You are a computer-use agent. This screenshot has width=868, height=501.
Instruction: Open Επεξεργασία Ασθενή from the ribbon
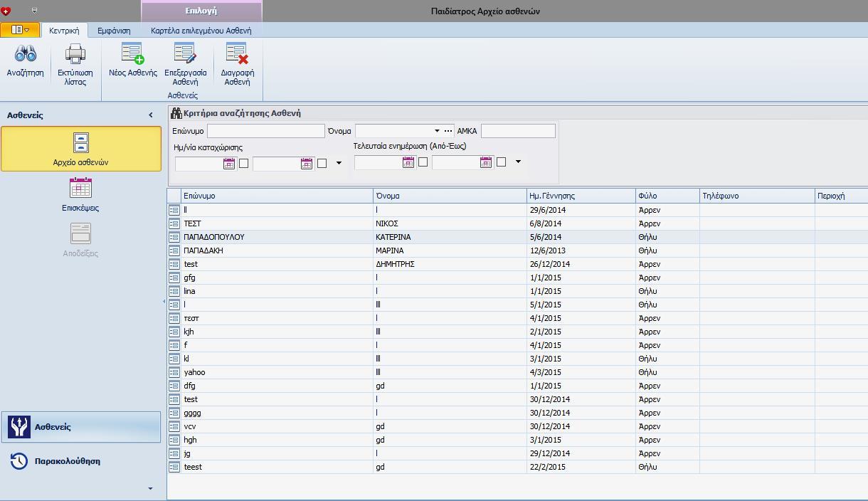point(185,55)
